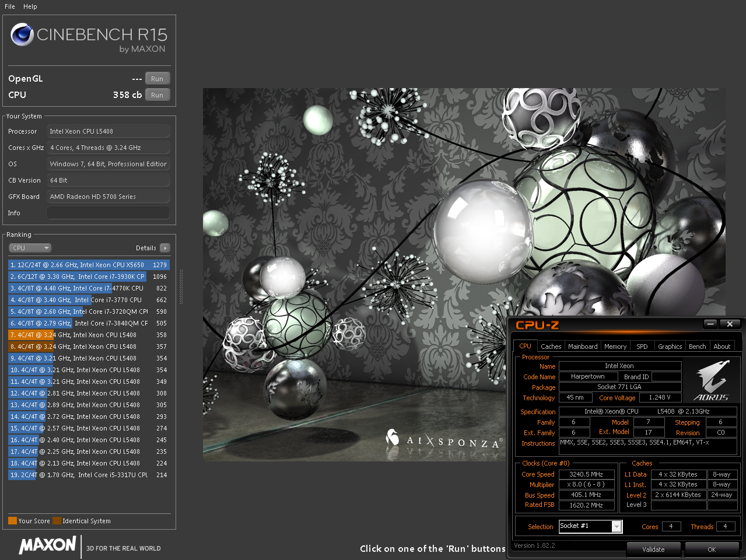This screenshot has height=560, width=746.
Task: Select ranking entry i7-3840QM score 505
Action: [89, 323]
